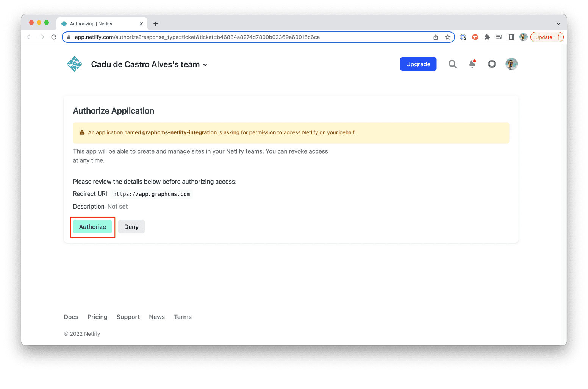Toggle the browser side panel icon
Image resolution: width=588 pixels, height=389 pixels.
(x=511, y=37)
